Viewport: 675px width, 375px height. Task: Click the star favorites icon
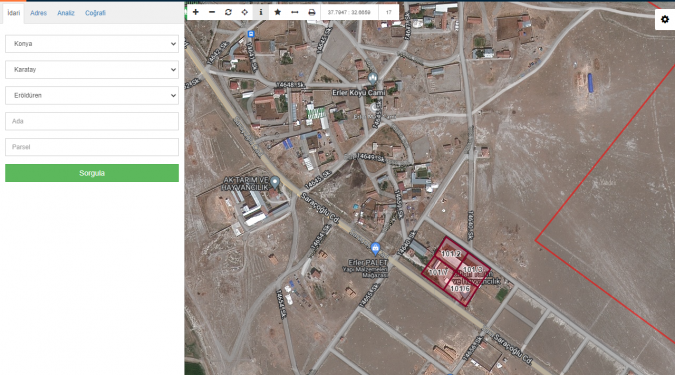[x=278, y=12]
